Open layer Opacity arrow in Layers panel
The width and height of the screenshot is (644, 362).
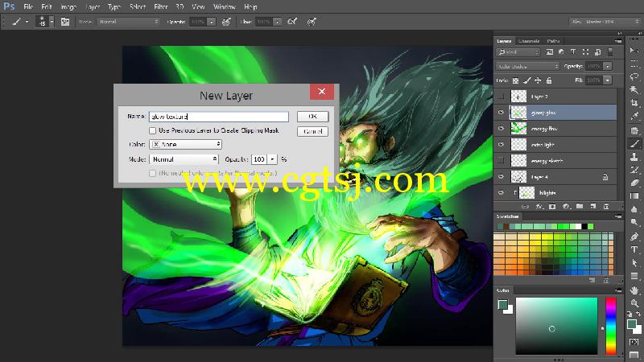[608, 66]
